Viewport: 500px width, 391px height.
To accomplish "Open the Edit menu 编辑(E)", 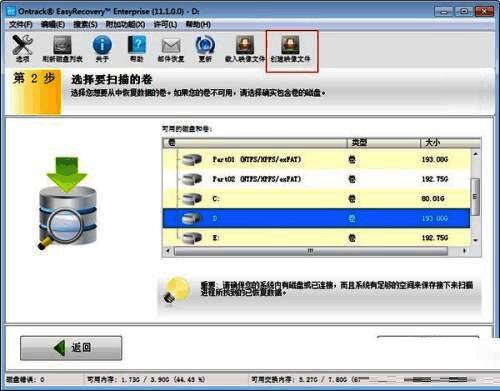I will (x=53, y=24).
